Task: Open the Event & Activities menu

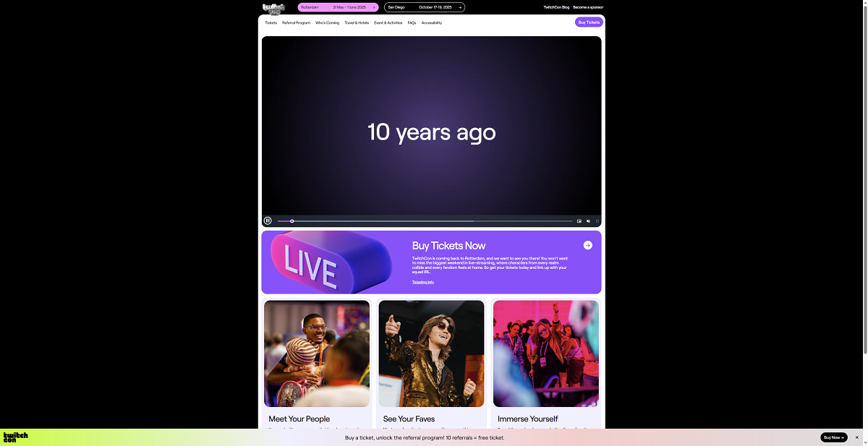Action: click(x=388, y=22)
